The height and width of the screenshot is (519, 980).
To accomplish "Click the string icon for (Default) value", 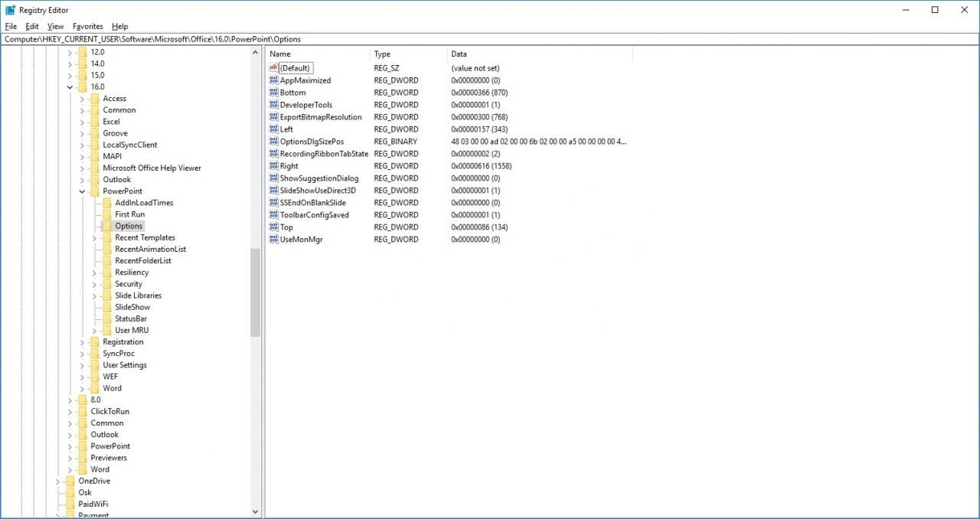I will tap(273, 68).
